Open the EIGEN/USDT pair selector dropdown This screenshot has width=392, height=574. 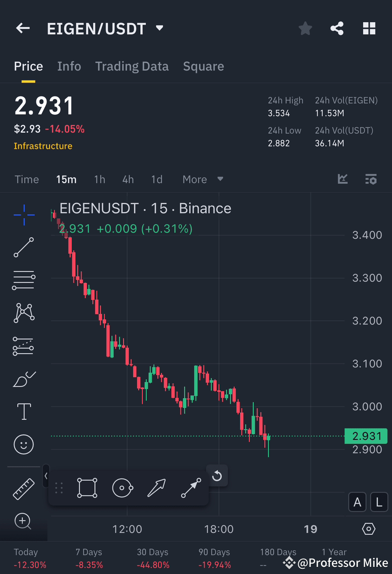160,28
